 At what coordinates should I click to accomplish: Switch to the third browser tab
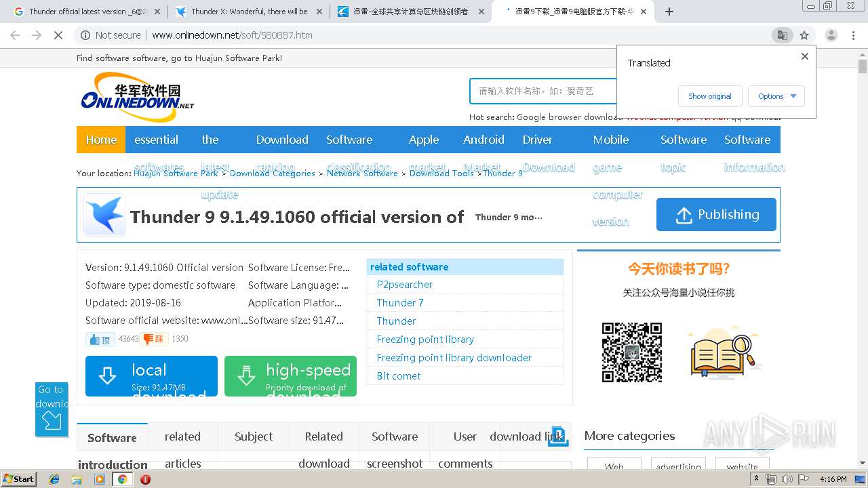[x=410, y=12]
